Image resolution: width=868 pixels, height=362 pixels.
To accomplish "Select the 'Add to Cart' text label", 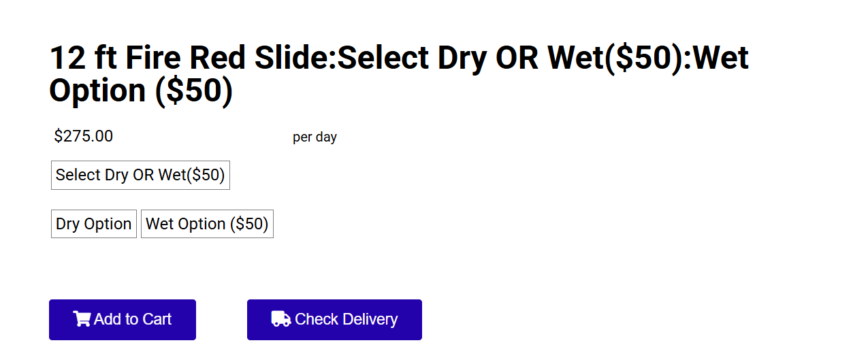I will 133,319.
